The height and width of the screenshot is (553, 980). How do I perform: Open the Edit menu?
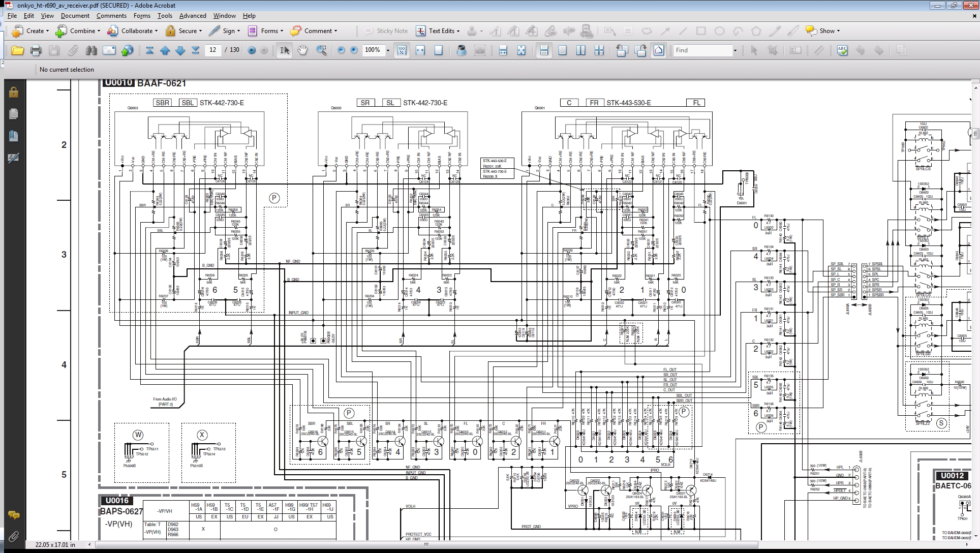click(x=29, y=16)
